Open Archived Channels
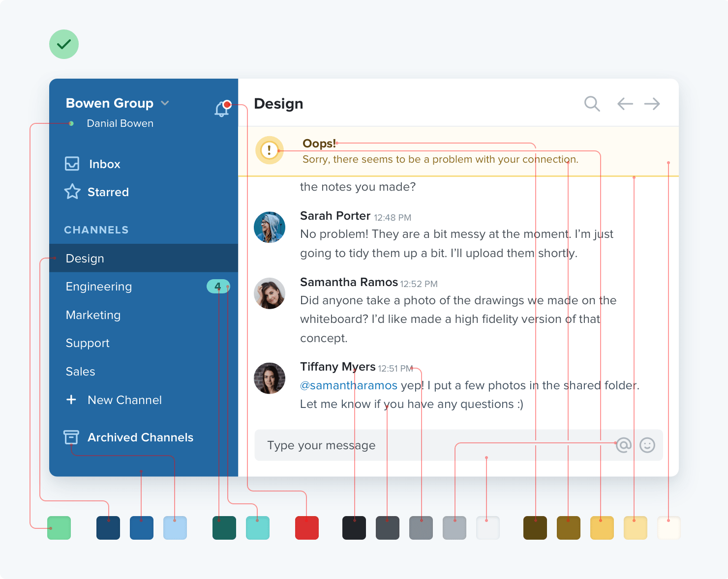Image resolution: width=728 pixels, height=579 pixels. coord(140,437)
